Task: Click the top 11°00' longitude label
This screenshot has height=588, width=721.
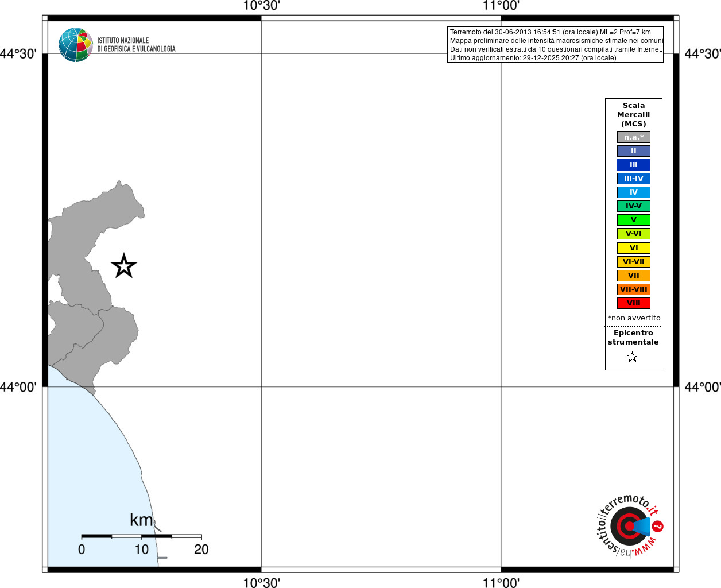Action: (x=501, y=6)
